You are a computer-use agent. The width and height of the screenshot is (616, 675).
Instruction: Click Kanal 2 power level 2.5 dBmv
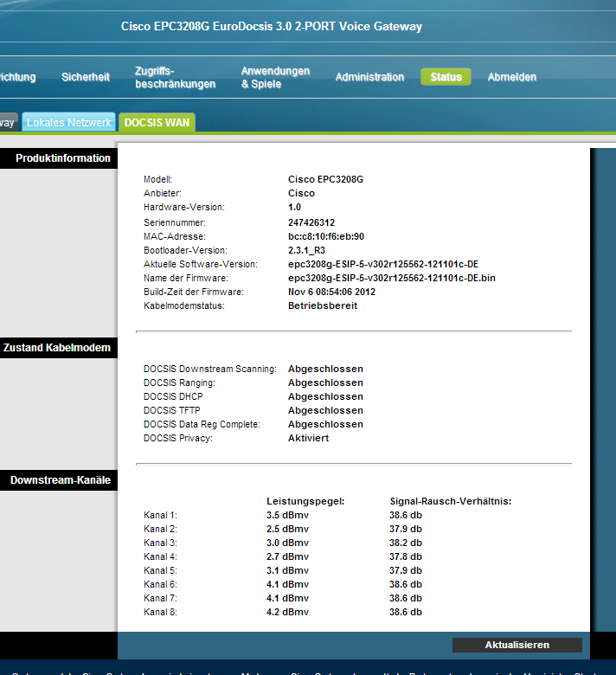pos(287,529)
